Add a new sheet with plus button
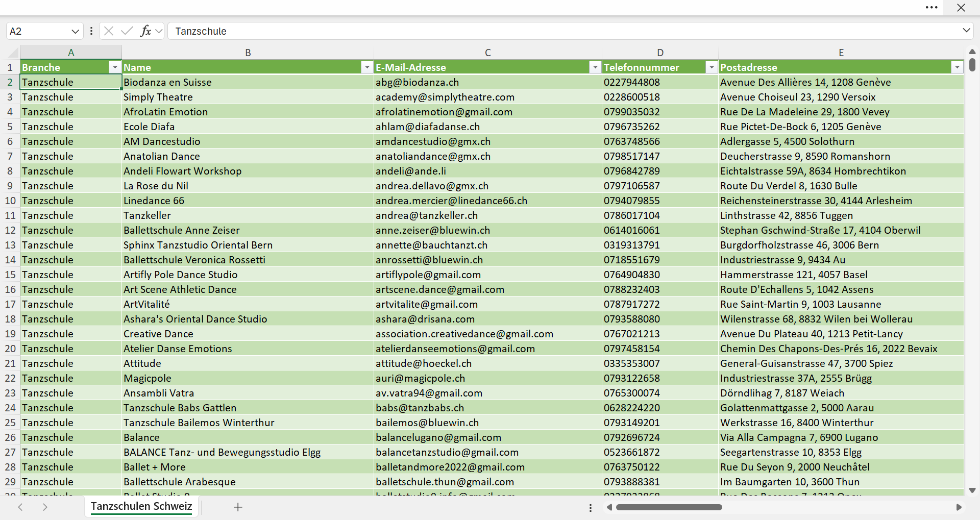Image resolution: width=980 pixels, height=520 pixels. (x=238, y=507)
